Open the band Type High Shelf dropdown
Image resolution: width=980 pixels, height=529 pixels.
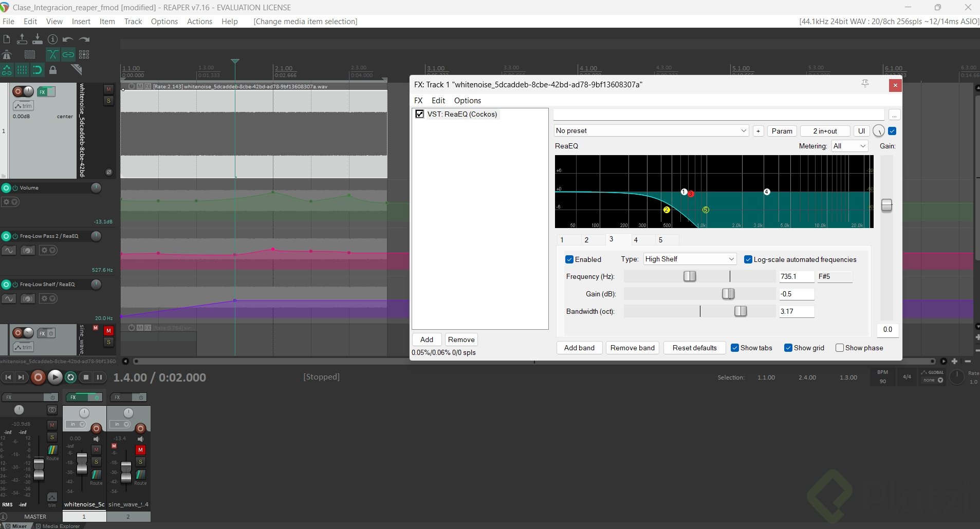[689, 259]
